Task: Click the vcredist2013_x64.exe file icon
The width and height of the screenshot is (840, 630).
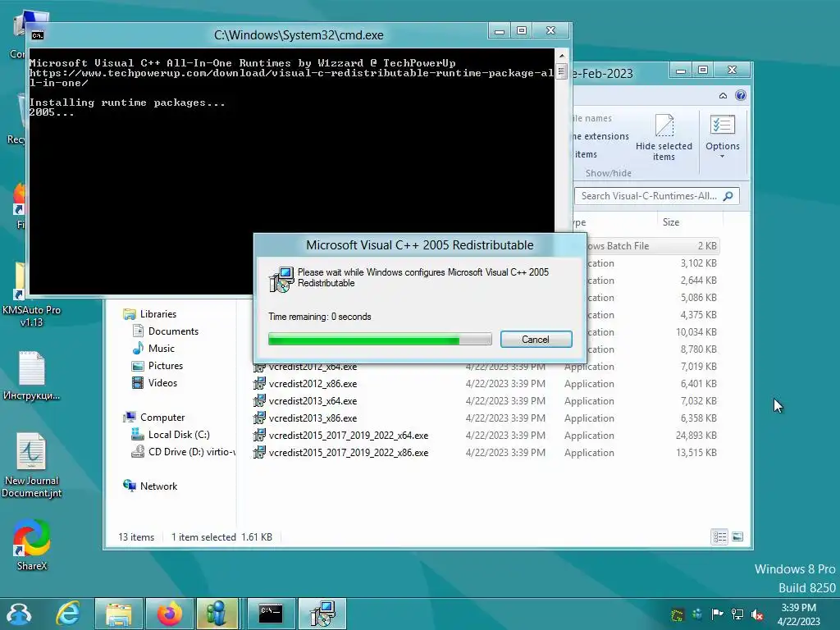Action: pos(259,400)
